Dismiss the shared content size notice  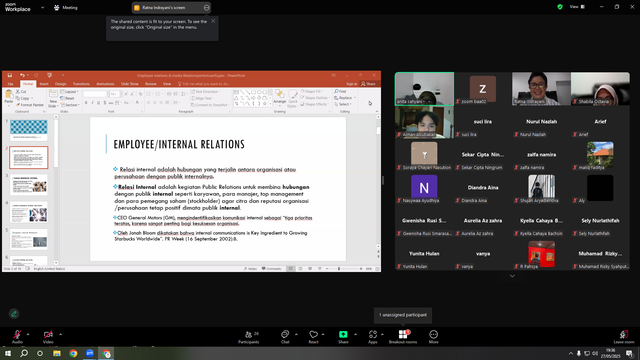[x=213, y=21]
